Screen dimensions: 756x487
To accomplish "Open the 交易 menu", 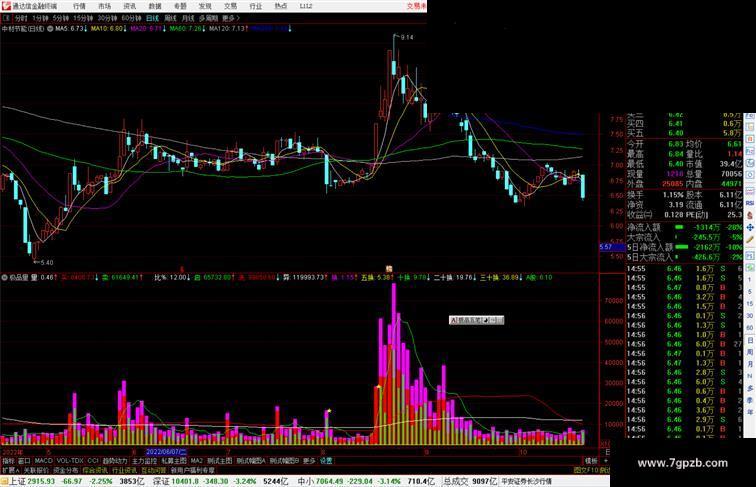I will pyautogui.click(x=230, y=6).
